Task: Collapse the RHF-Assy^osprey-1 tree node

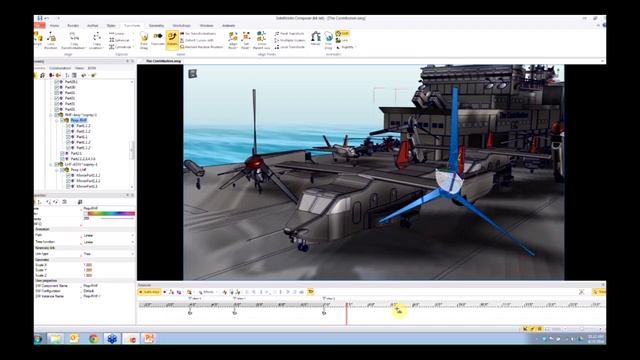Action: pos(51,115)
